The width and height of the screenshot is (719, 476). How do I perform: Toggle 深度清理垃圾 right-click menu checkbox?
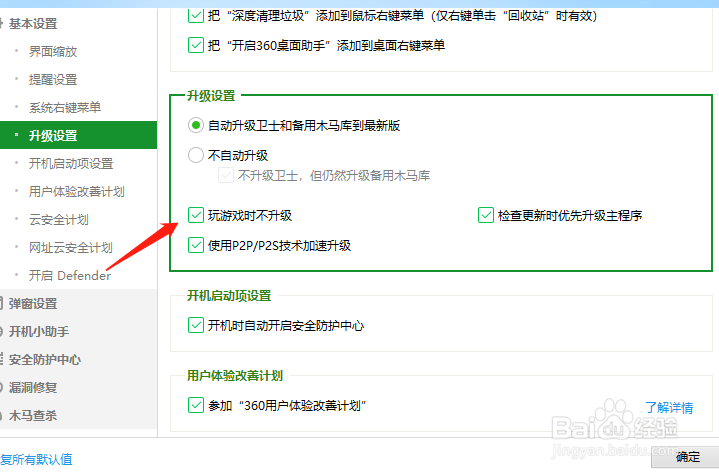tap(196, 16)
